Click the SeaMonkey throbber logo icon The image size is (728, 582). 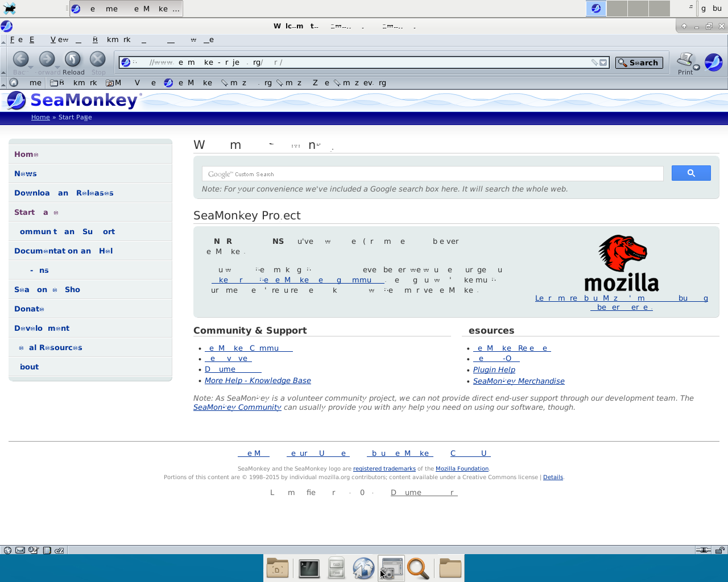(x=713, y=62)
